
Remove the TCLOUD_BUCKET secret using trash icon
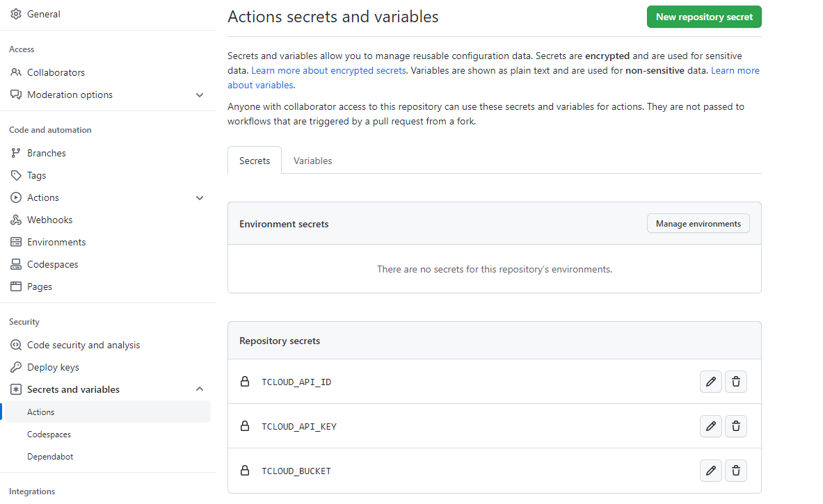(735, 471)
